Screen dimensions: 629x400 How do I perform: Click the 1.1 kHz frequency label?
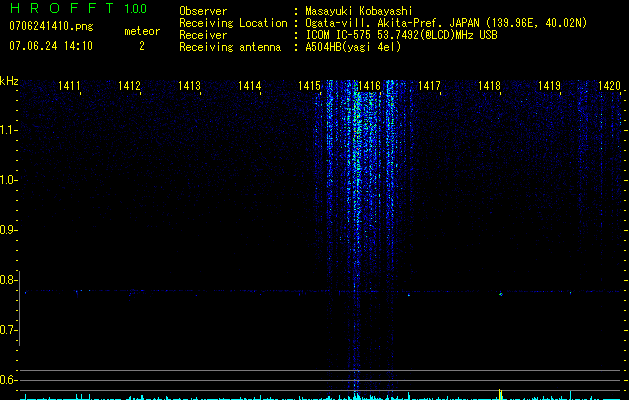point(8,130)
